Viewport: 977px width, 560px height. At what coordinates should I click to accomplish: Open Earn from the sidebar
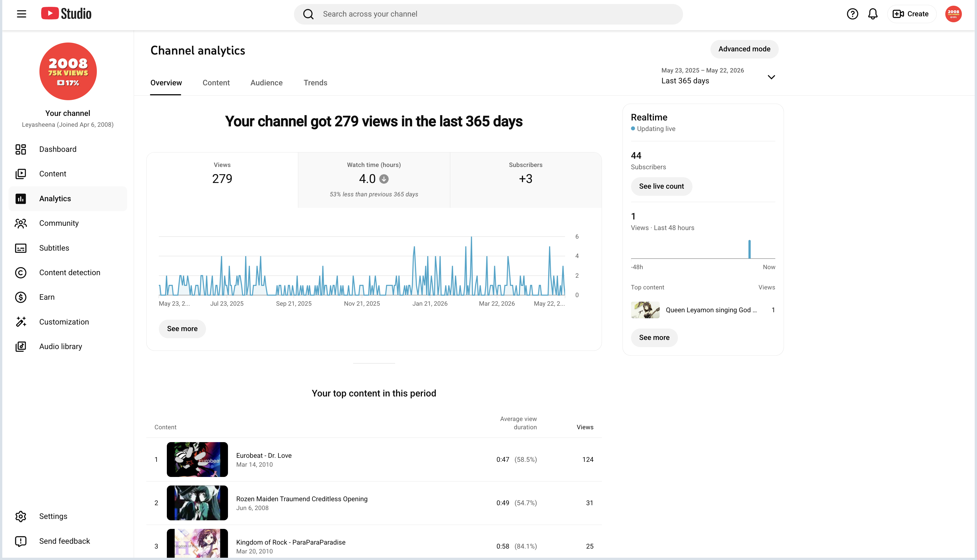(68, 297)
